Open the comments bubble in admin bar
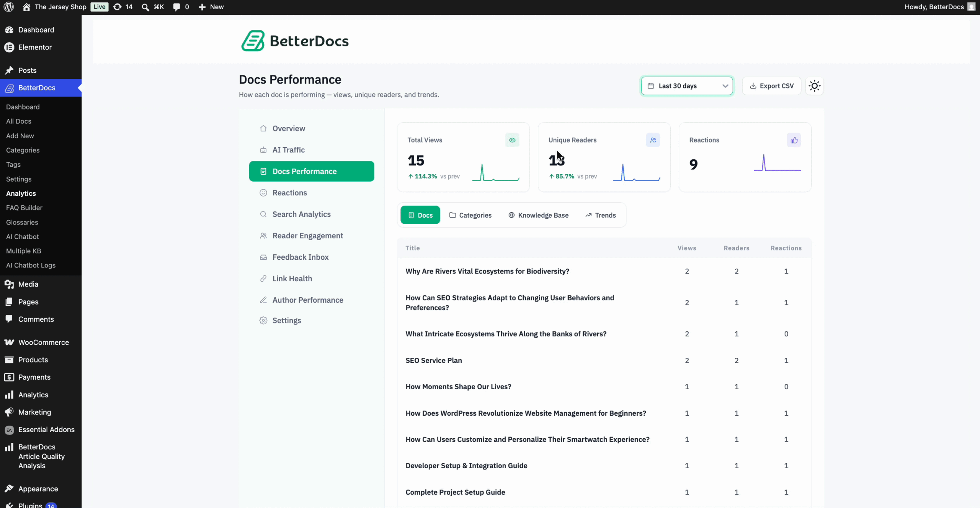The height and width of the screenshot is (508, 980). pos(176,7)
